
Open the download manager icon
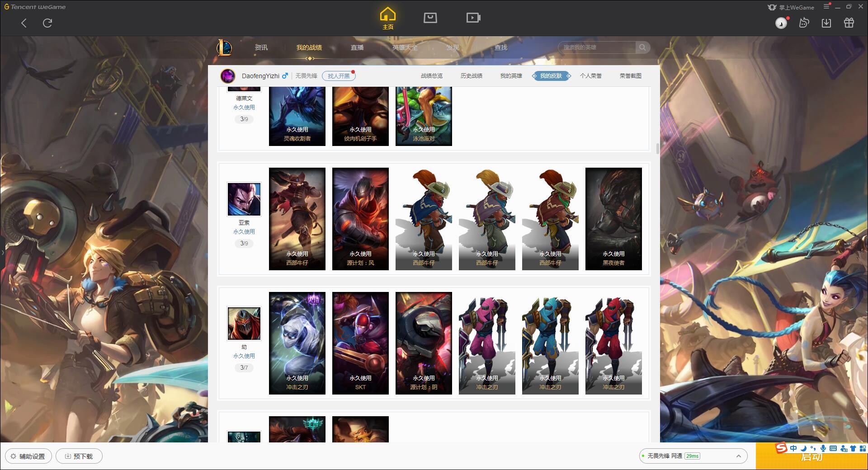[826, 23]
